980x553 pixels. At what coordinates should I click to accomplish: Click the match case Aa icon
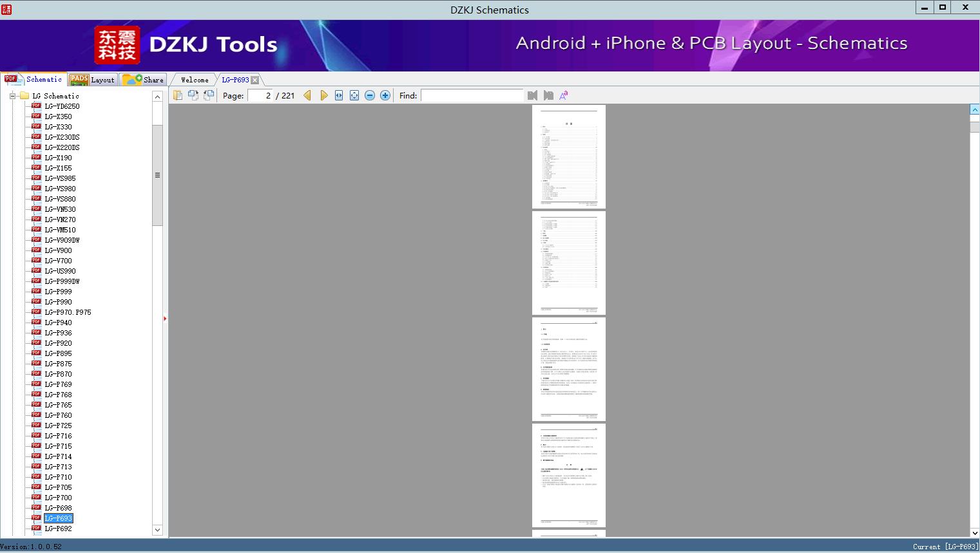(564, 95)
